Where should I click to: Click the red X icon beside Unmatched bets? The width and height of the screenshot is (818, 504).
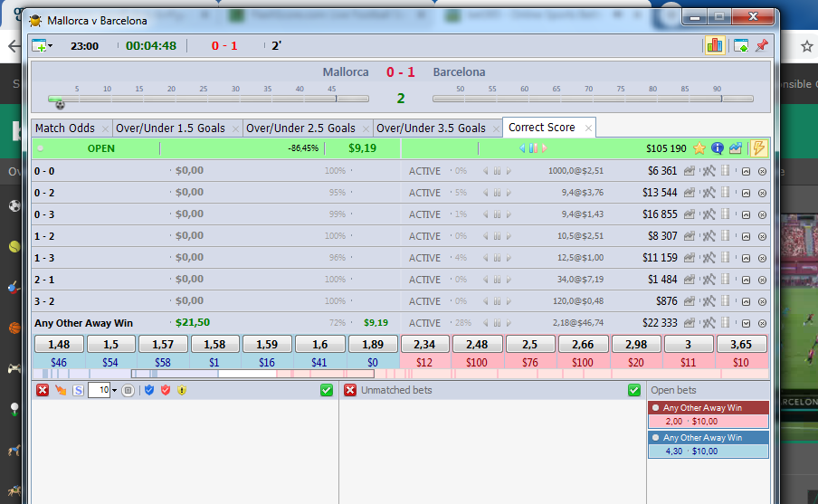coord(350,390)
